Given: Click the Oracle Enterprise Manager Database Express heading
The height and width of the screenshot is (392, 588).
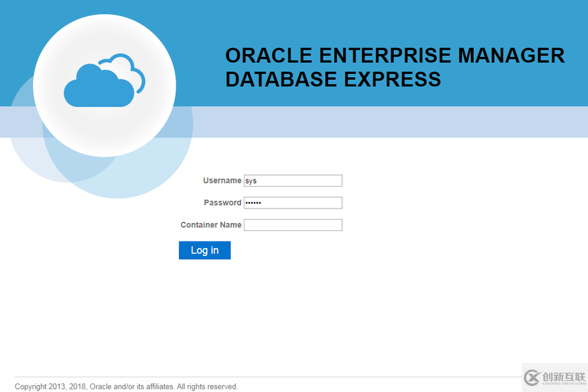Looking at the screenshot, I should (x=394, y=67).
